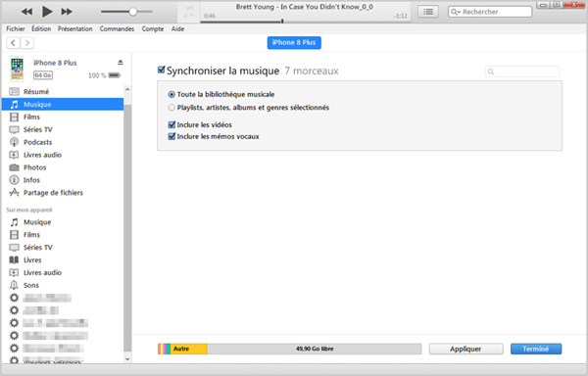588x376 pixels.
Task: Click the music sync search field
Action: [522, 71]
